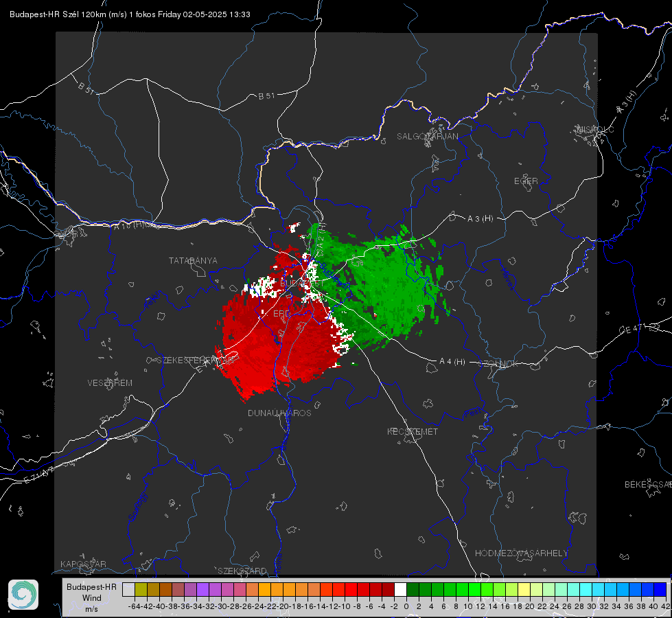Pick the white swatch between -2 and 0

(x=400, y=589)
